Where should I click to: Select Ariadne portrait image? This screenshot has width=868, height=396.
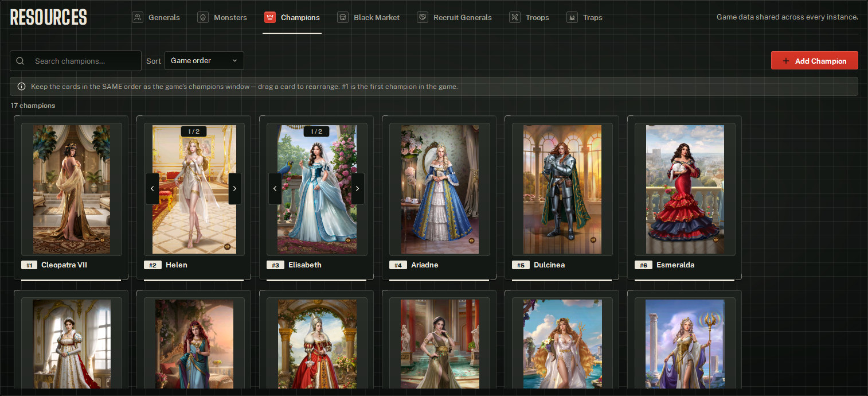click(x=440, y=189)
